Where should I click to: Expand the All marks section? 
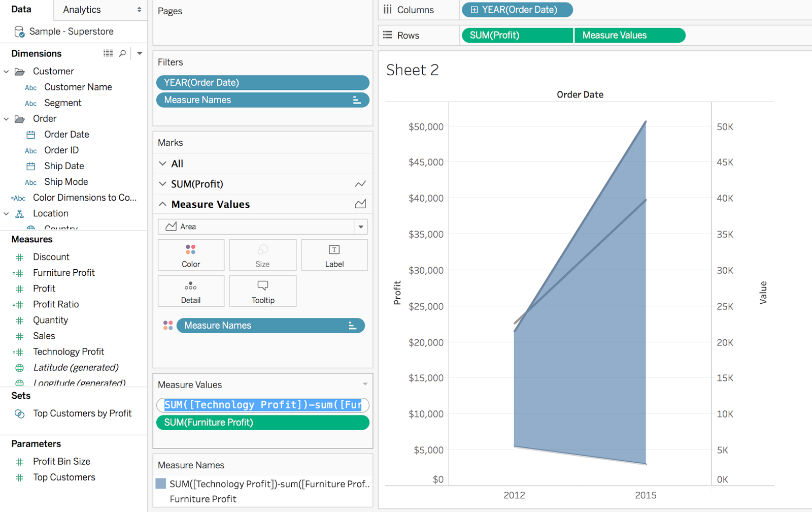point(162,164)
